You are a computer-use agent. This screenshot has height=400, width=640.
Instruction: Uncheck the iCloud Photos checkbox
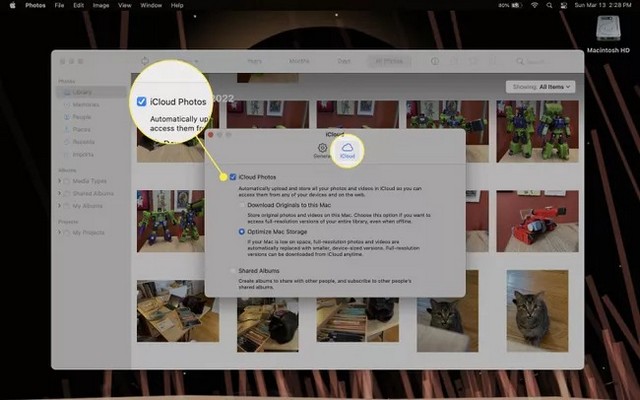pyautogui.click(x=233, y=177)
